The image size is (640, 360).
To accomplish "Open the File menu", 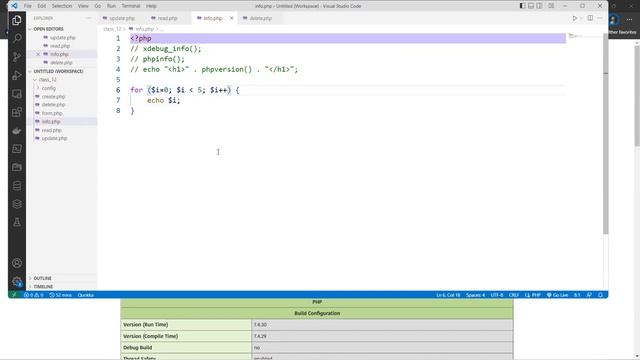I will click(x=28, y=6).
